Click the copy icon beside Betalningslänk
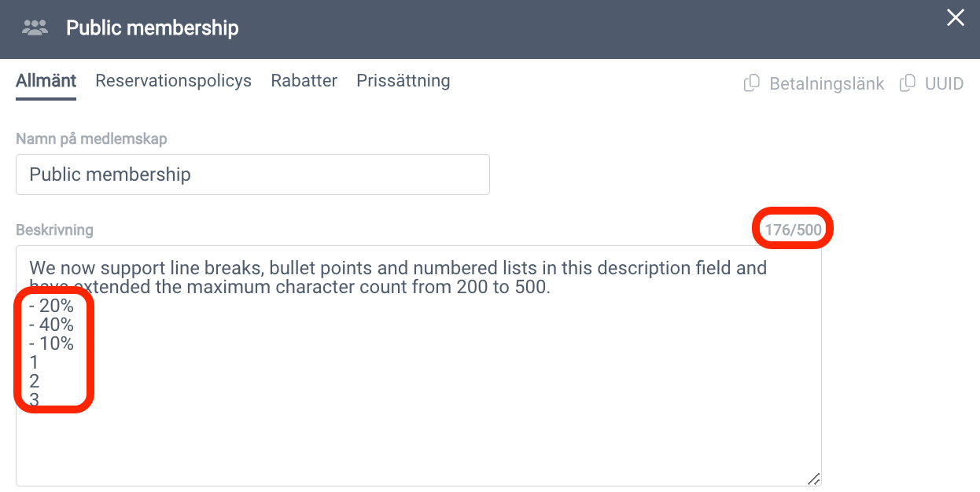This screenshot has width=980, height=492. coord(752,83)
